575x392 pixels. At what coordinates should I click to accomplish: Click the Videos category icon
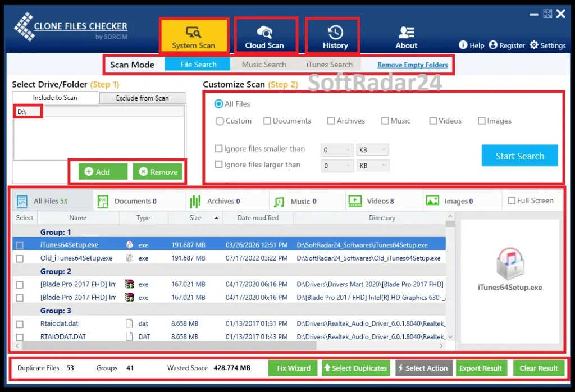355,201
